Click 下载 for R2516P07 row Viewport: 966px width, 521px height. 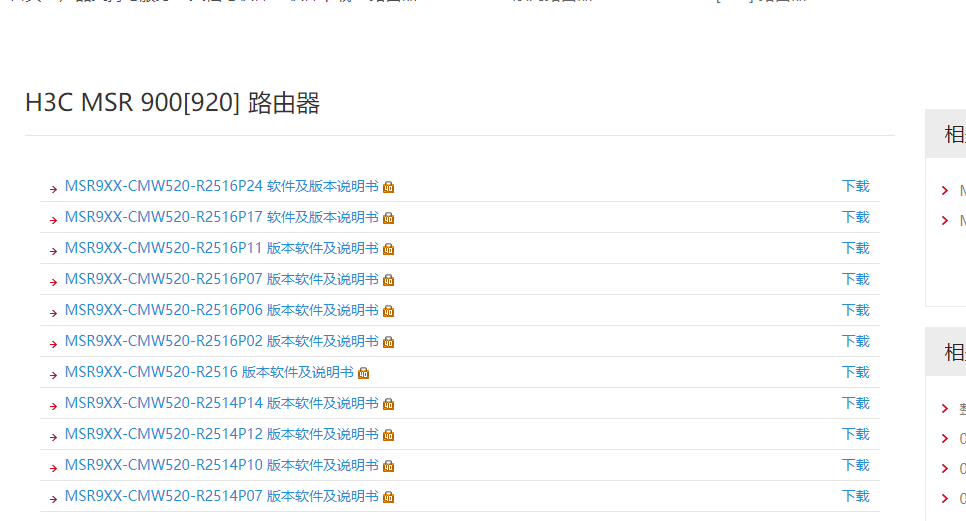(x=856, y=279)
